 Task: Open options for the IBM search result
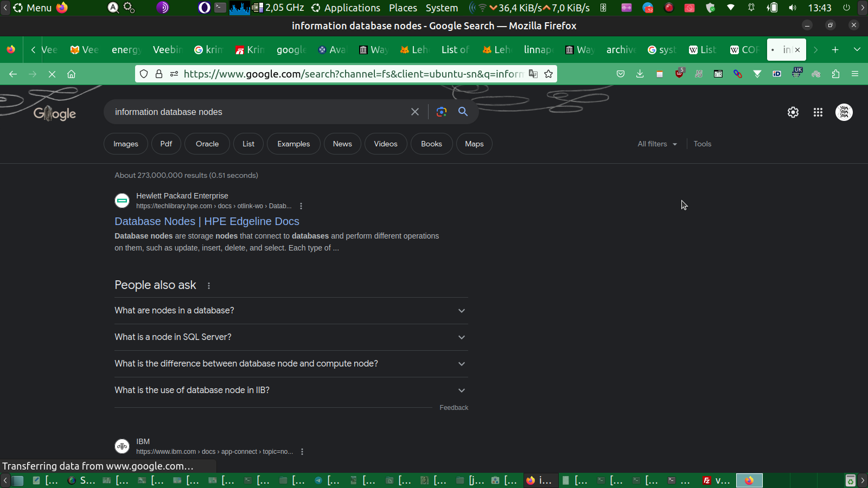click(302, 452)
